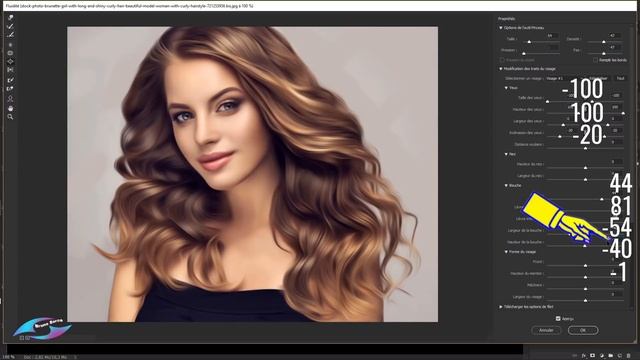Click the Front slider handle
The image size is (640, 360).
coord(585,265)
